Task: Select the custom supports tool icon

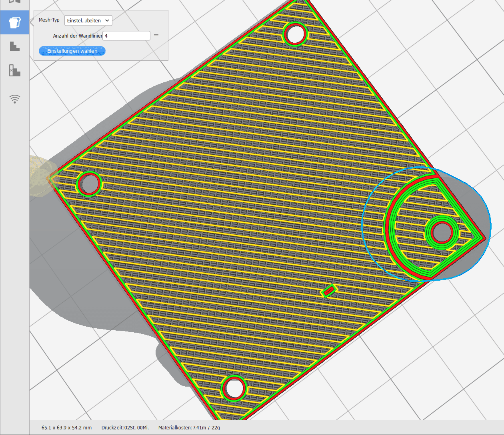Action: [x=15, y=70]
